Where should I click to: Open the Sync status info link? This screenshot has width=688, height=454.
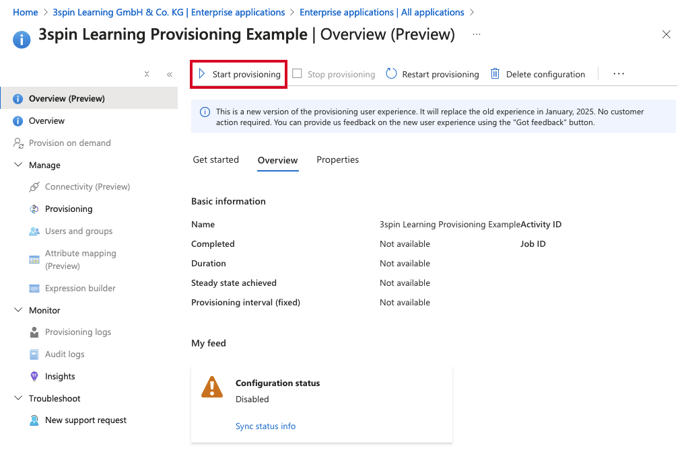pyautogui.click(x=265, y=426)
